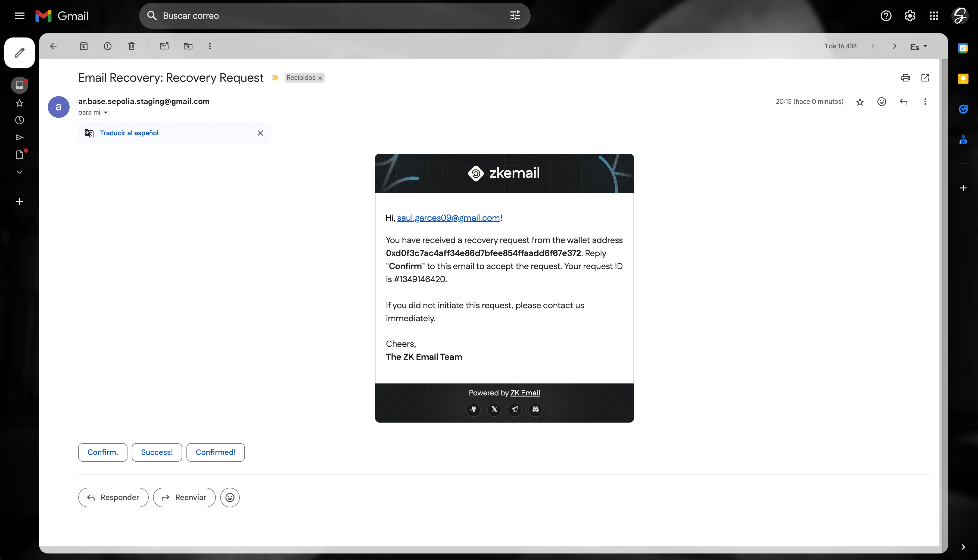
Task: Click the Gmail logo
Action: click(x=62, y=16)
